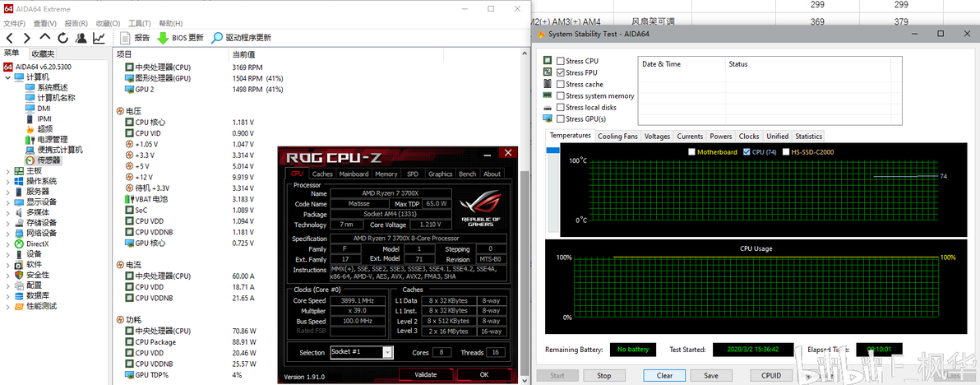
Task: Click Clear in System Stability Test
Action: point(665,376)
